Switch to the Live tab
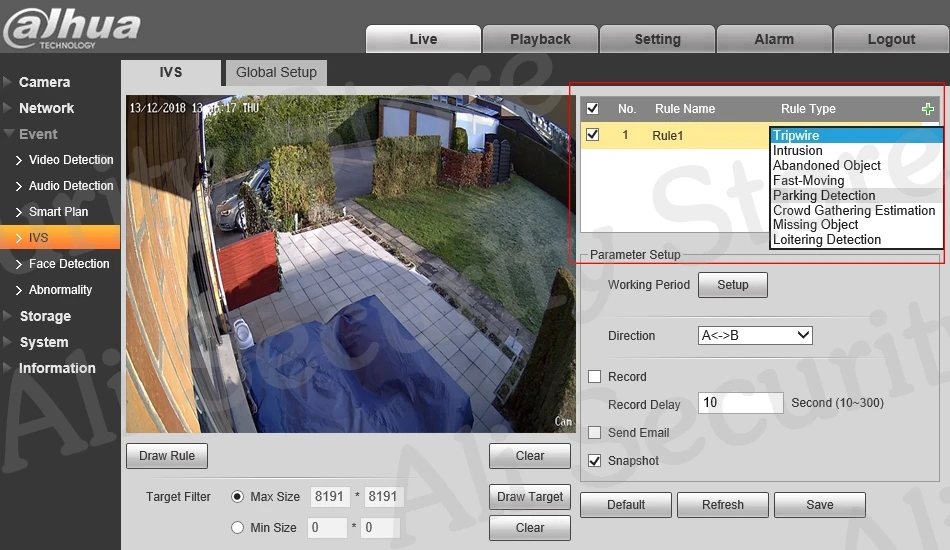 423,39
